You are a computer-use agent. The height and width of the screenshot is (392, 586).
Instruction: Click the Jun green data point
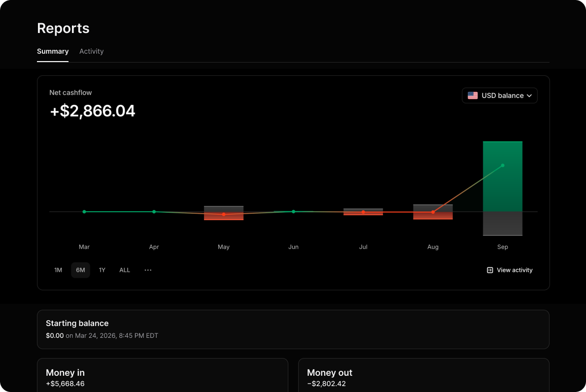point(293,212)
